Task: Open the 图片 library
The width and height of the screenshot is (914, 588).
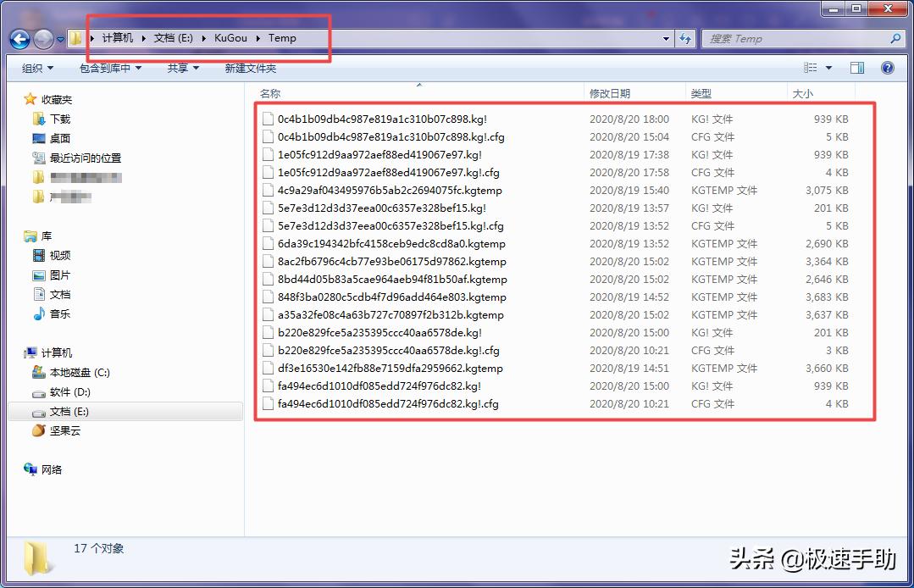Action: point(60,275)
